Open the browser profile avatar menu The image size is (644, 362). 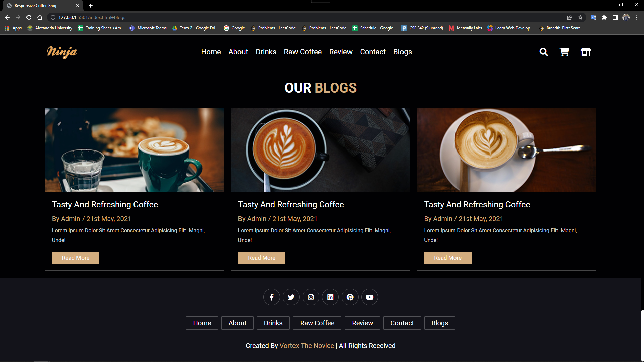(626, 17)
